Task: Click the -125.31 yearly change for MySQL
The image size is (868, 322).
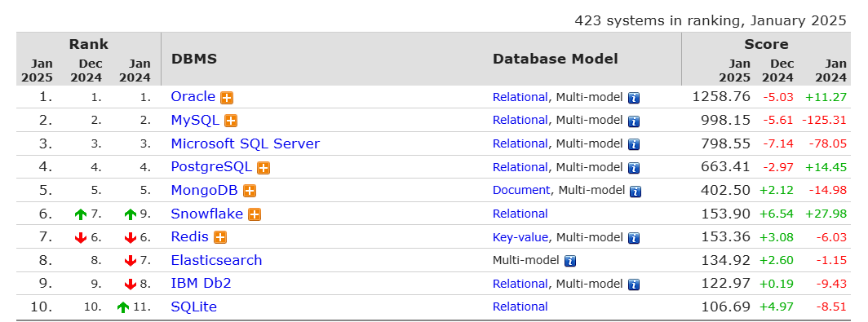Action: pyautogui.click(x=823, y=121)
